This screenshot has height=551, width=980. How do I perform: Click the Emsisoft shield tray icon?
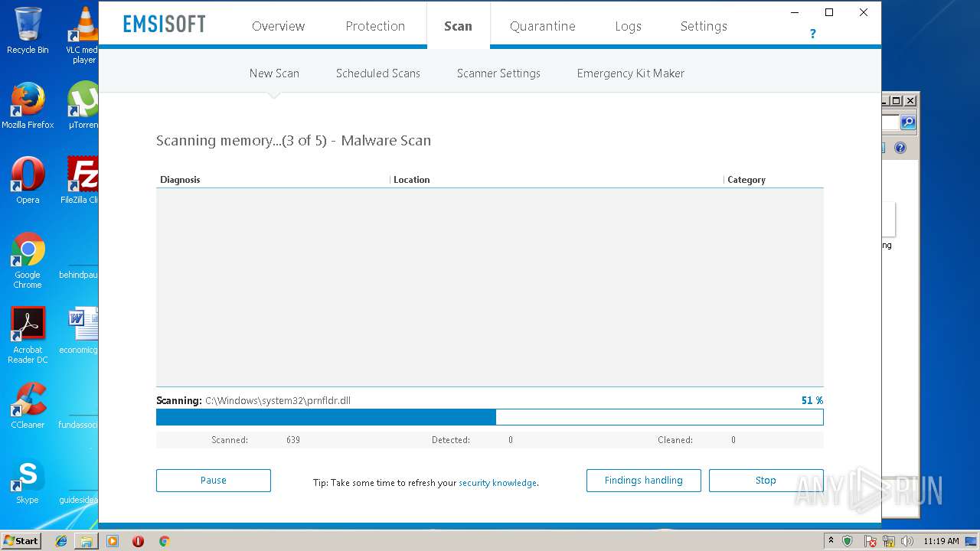click(848, 541)
